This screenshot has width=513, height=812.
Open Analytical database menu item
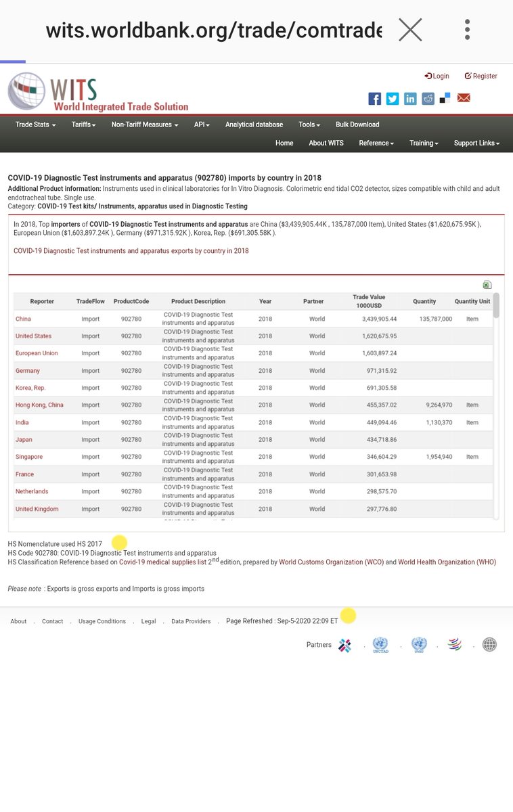[254, 125]
